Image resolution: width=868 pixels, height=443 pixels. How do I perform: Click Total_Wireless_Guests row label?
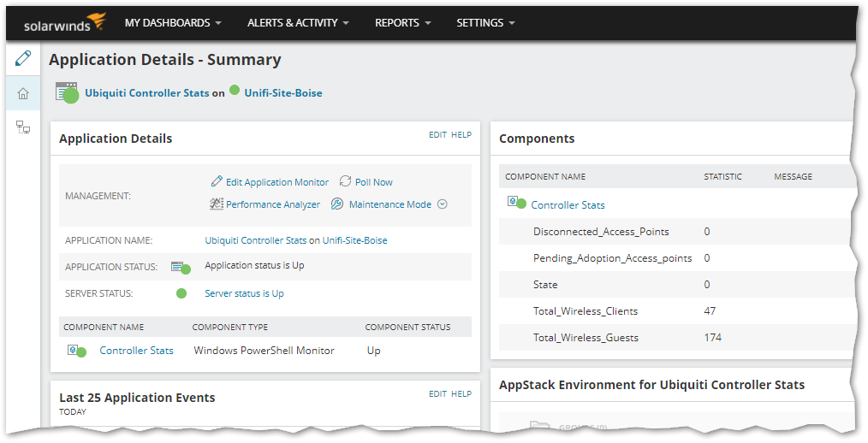tap(586, 338)
